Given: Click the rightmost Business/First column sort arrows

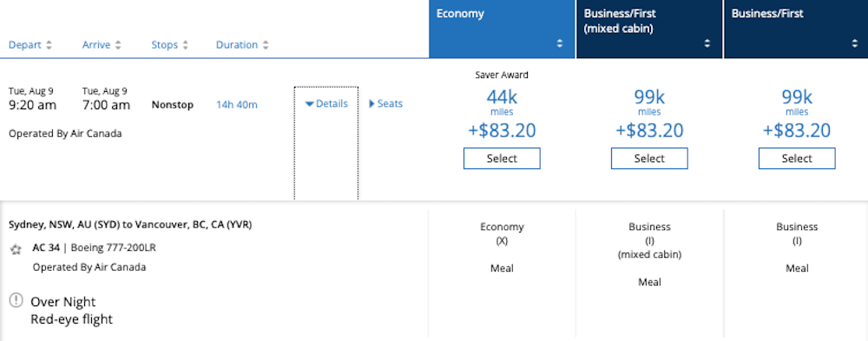Looking at the screenshot, I should (x=855, y=43).
